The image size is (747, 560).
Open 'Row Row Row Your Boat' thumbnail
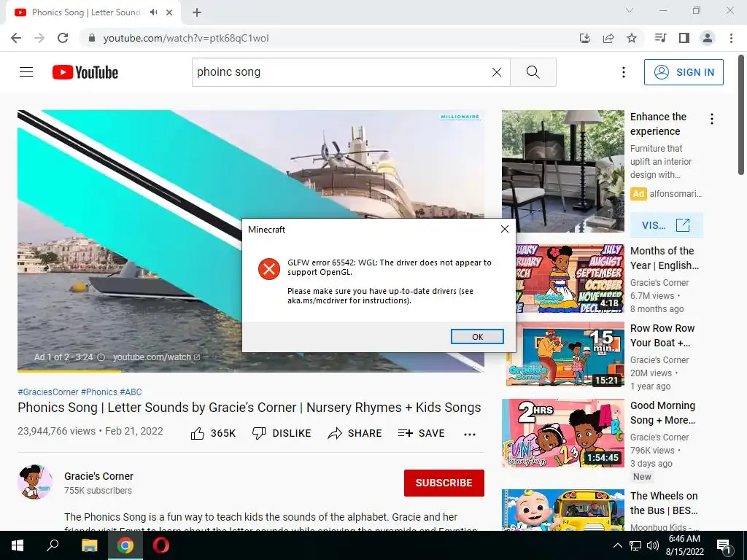tap(569, 354)
